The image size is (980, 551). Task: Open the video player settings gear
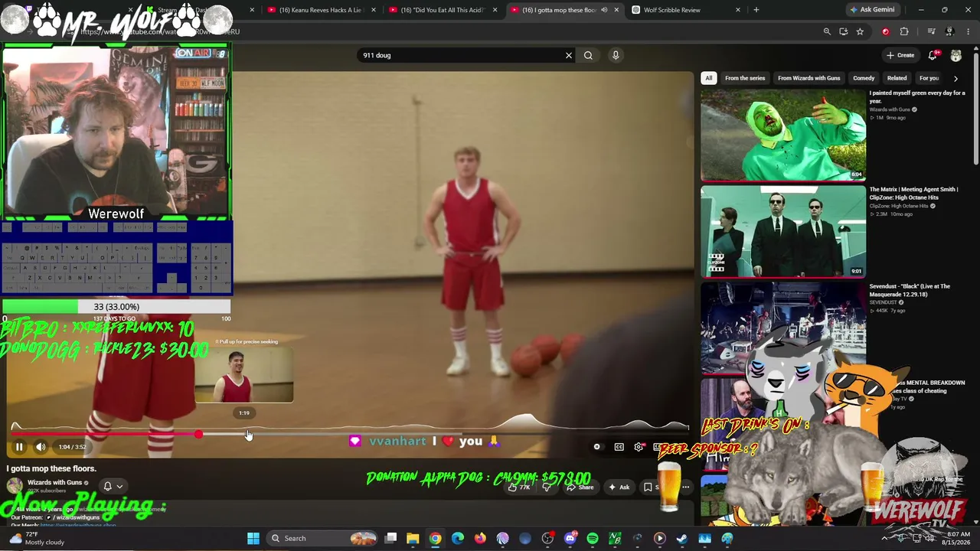point(639,447)
